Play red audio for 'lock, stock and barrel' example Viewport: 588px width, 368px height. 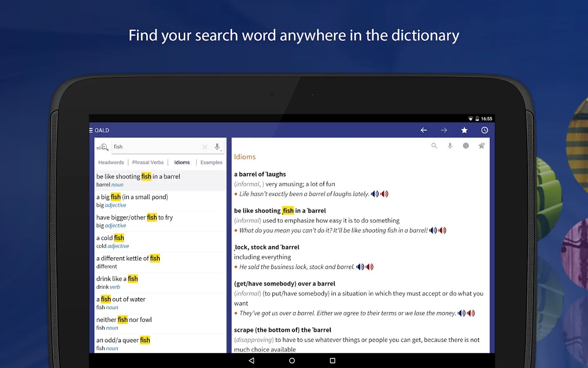370,267
